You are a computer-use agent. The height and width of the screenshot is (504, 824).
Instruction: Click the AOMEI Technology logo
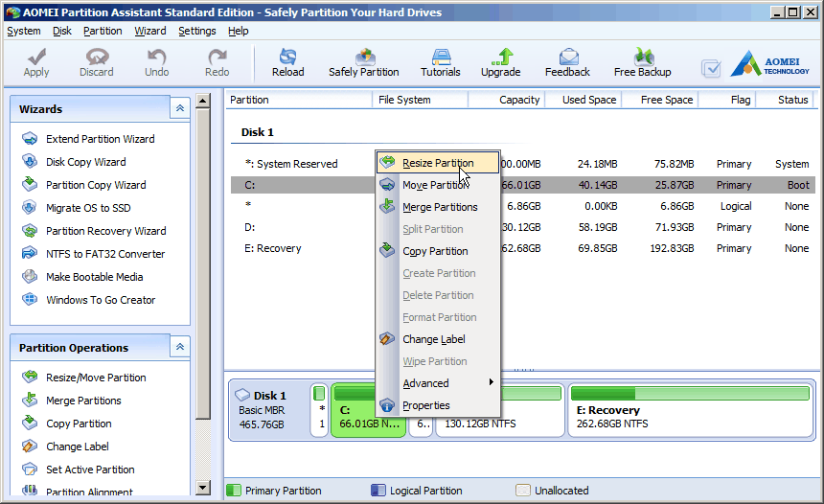(770, 64)
